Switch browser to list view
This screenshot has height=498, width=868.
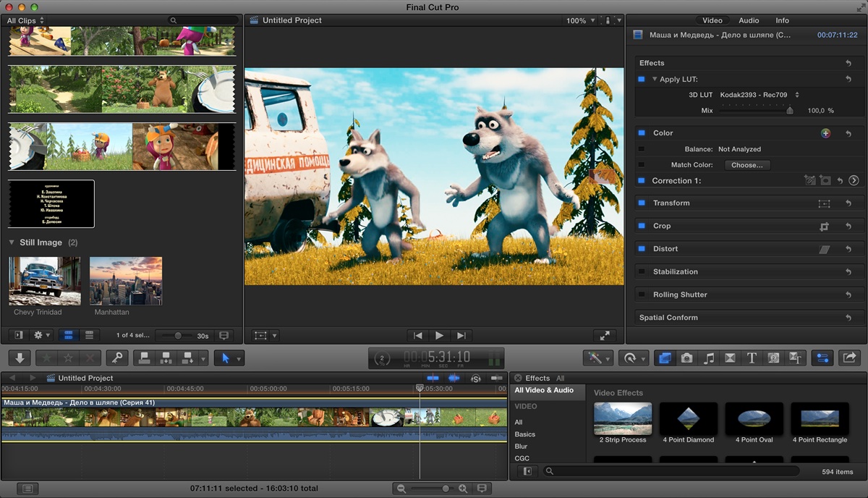(x=89, y=336)
